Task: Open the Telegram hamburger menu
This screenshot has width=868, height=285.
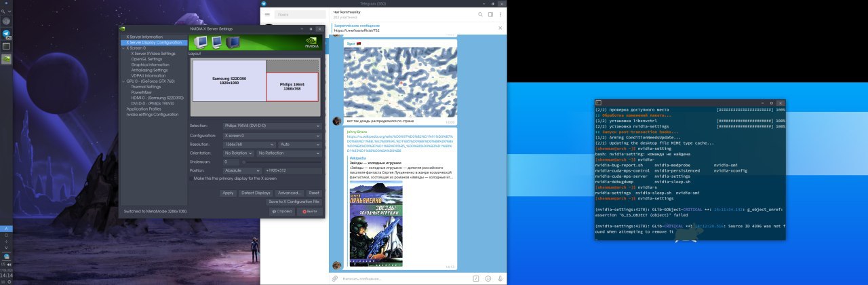Action: pos(267,14)
